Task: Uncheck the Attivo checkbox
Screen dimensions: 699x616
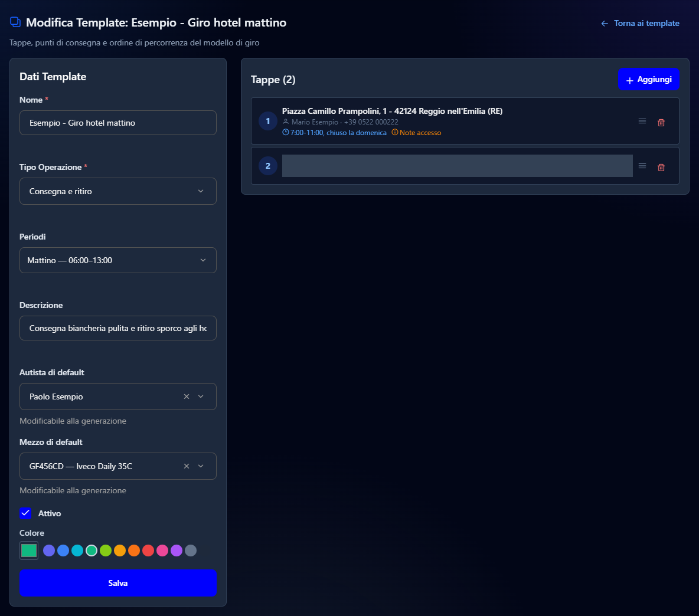Action: point(25,513)
